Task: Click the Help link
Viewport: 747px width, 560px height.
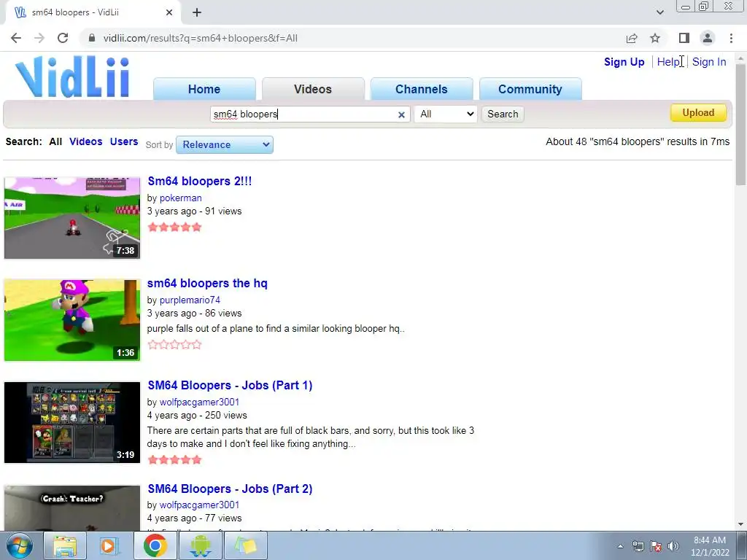Action: point(668,62)
